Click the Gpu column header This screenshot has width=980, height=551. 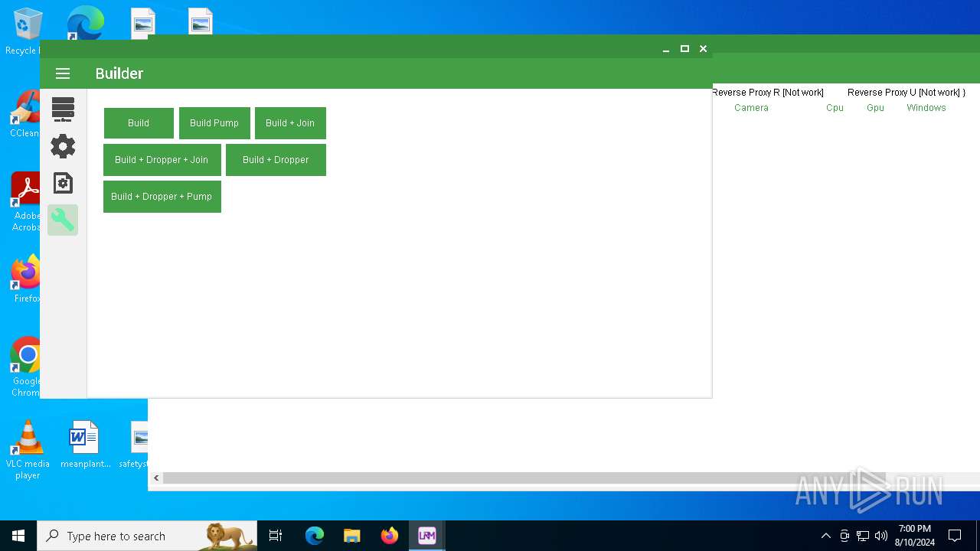tap(875, 108)
